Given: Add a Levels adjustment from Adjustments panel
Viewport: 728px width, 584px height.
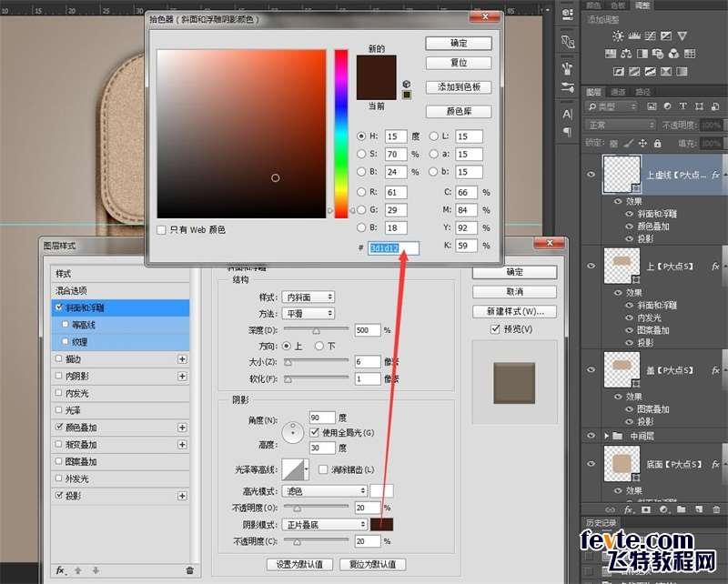Looking at the screenshot, I should pos(634,35).
